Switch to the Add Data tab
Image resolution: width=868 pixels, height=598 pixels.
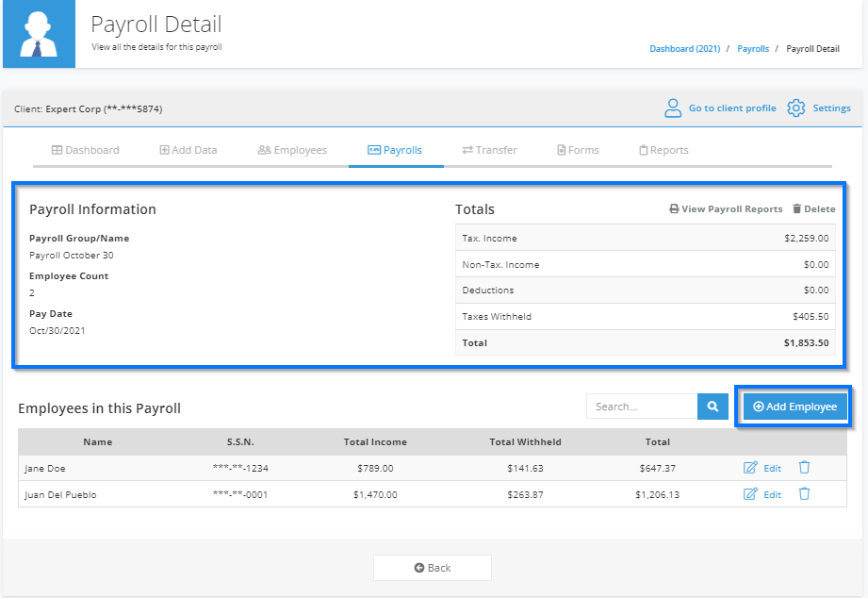coord(188,149)
